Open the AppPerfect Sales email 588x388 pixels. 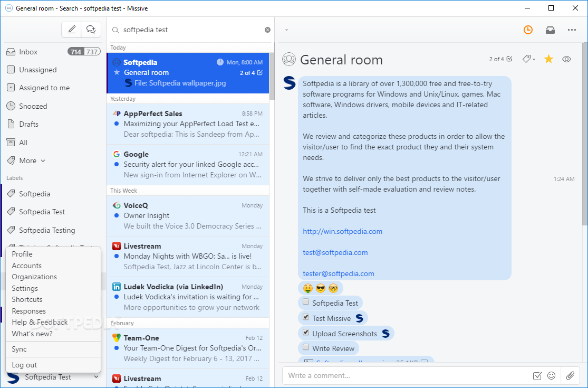coord(188,124)
